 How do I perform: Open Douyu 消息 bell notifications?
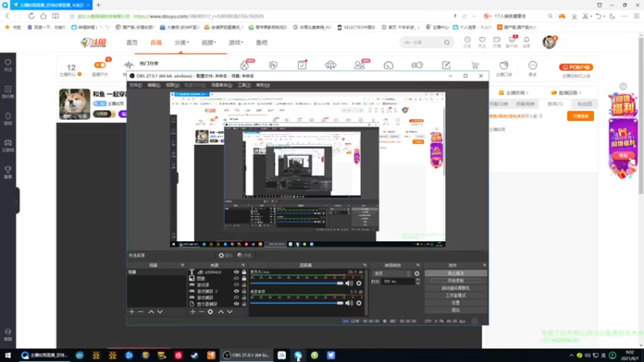tap(526, 42)
